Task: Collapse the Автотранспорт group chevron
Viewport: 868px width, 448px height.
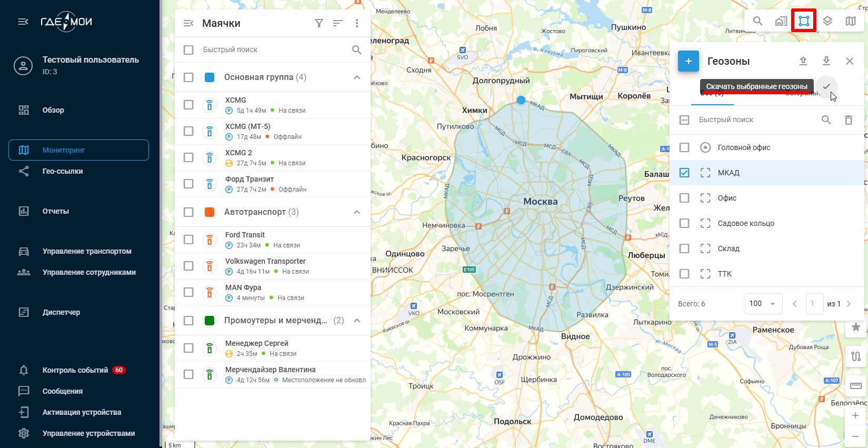Action: click(x=357, y=212)
